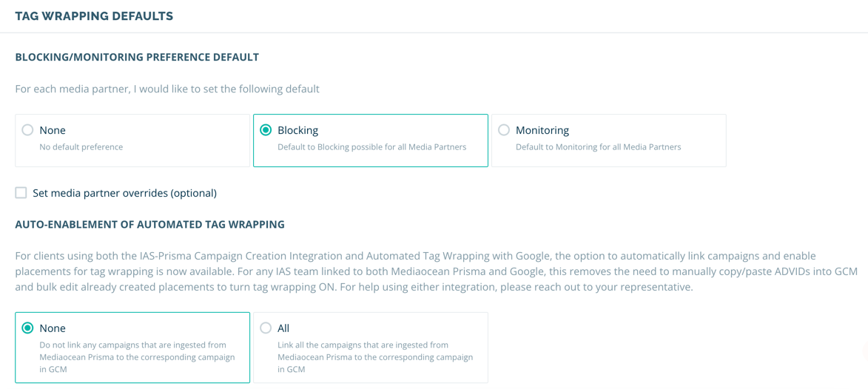Click the All option label text
This screenshot has height=389, width=868.
283,328
